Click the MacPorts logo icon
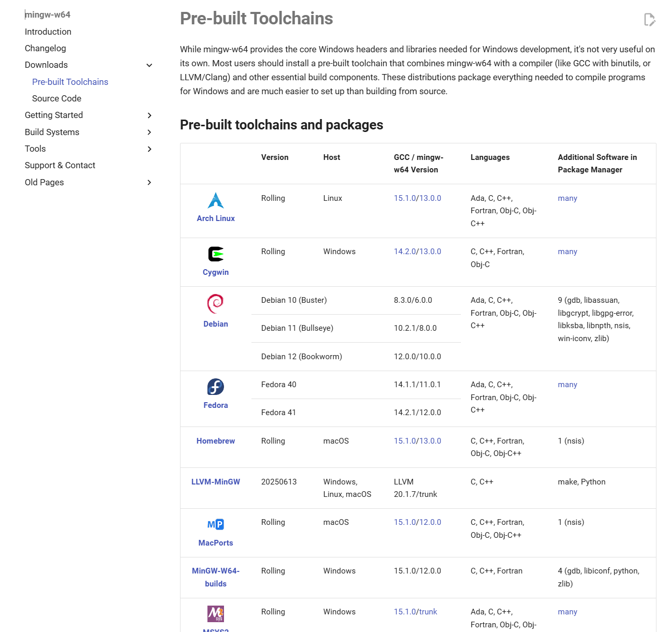The image size is (672, 632). [216, 524]
